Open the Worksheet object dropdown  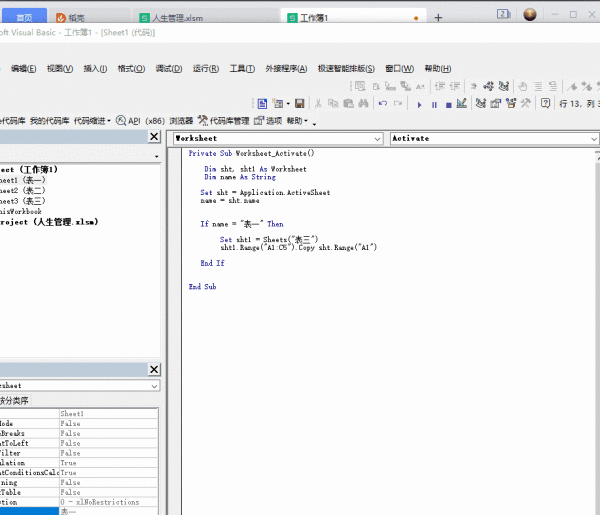pyautogui.click(x=377, y=138)
